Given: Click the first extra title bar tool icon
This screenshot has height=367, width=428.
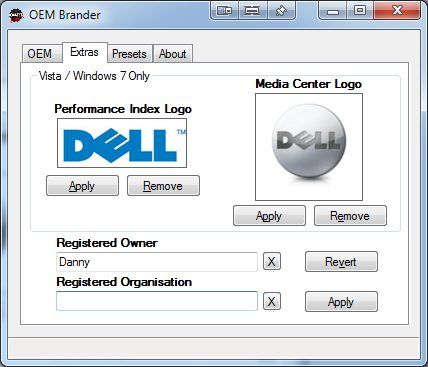Looking at the screenshot, I should (224, 11).
